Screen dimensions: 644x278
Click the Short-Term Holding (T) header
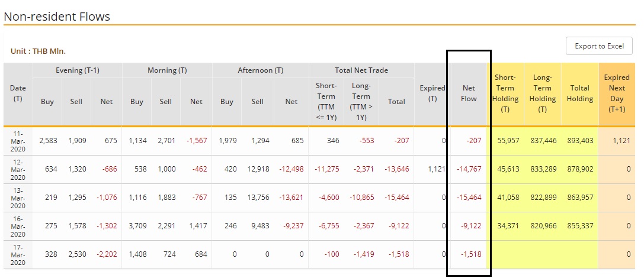pos(505,93)
